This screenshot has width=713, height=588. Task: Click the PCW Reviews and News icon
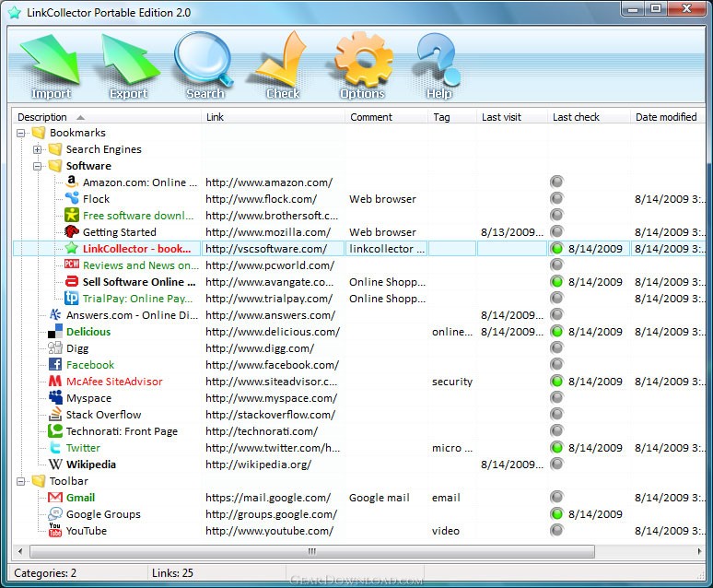(x=71, y=265)
